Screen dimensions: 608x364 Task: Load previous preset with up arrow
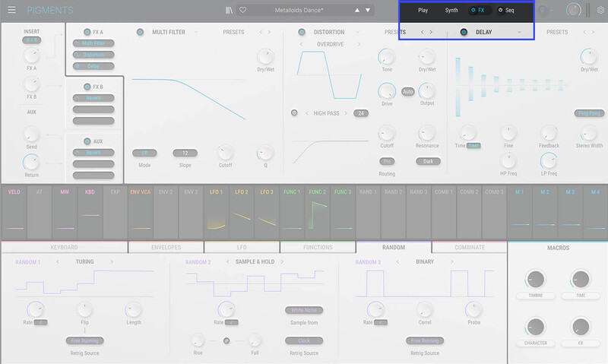coord(356,11)
